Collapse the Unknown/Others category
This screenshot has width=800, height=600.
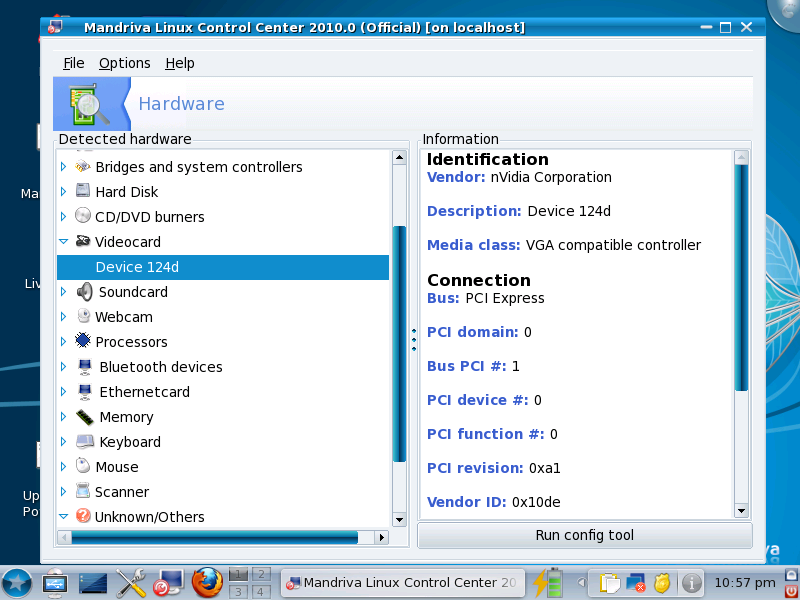[63, 516]
